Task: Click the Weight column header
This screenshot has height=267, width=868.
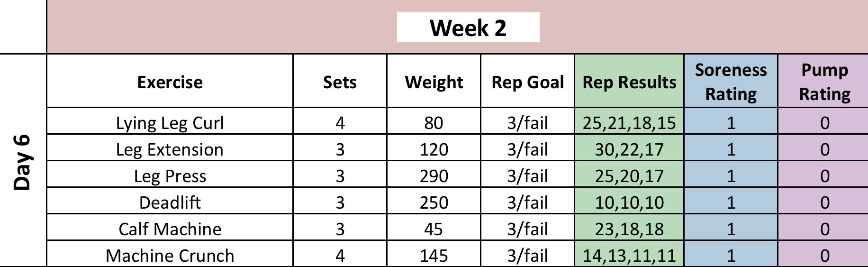Action: point(434,82)
